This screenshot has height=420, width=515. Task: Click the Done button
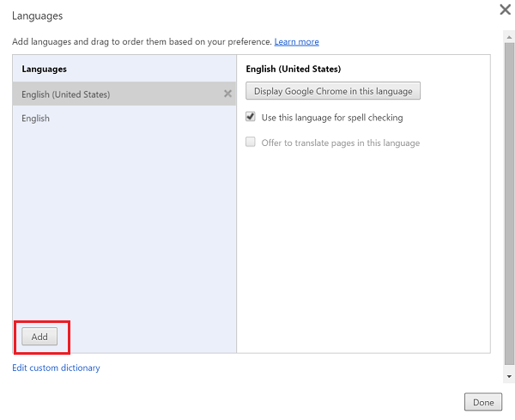483,402
